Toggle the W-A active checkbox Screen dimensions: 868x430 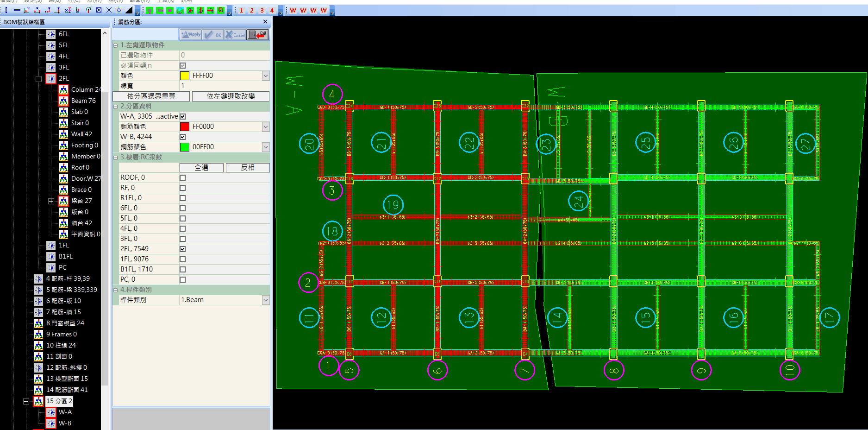pyautogui.click(x=183, y=116)
